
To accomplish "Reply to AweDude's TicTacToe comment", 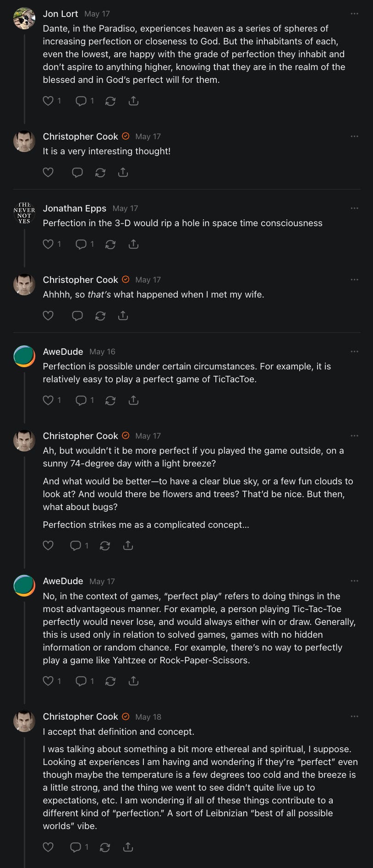I will (81, 400).
